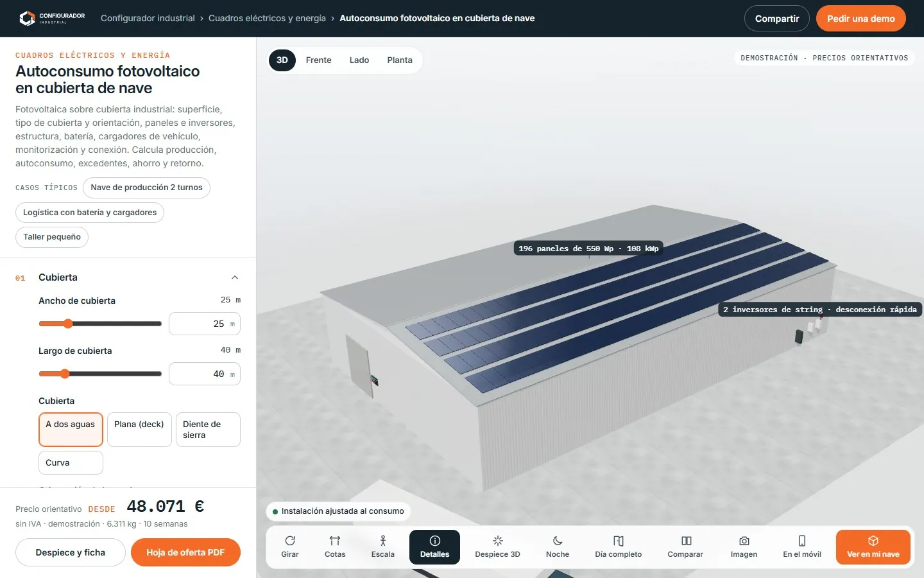
Task: Select the A dos aguas roof type
Action: click(x=71, y=430)
